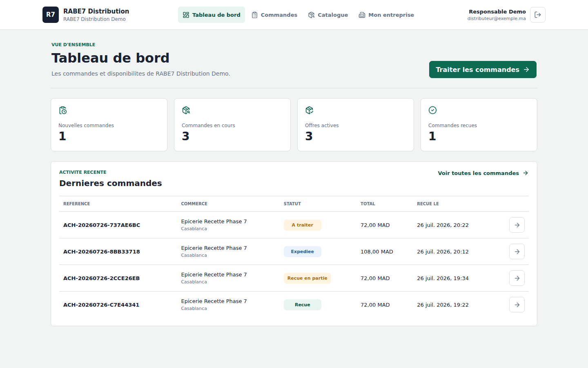
Task: Follow the Voir toutes les commandes link
Action: pos(483,173)
